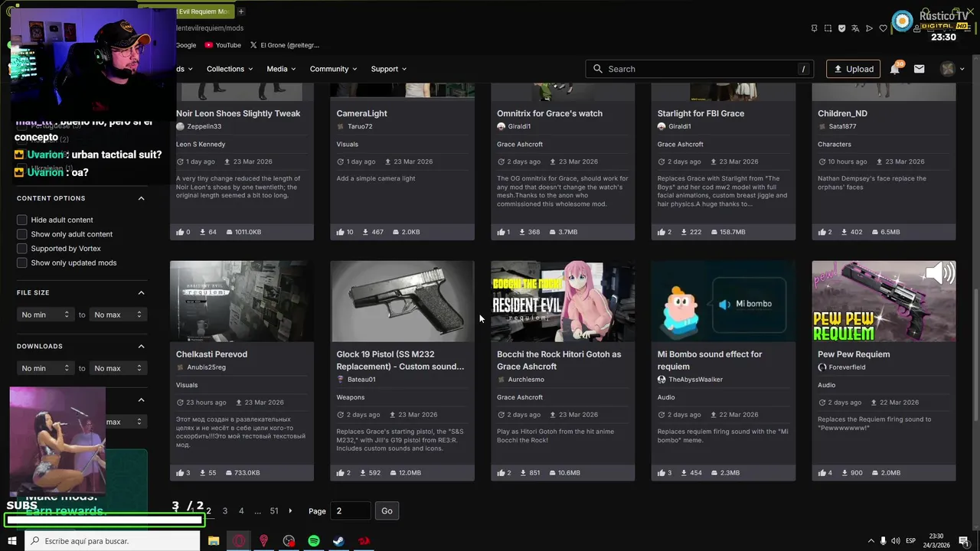The image size is (980, 551).
Task: Click the Opera taskbar icon
Action: tap(239, 541)
